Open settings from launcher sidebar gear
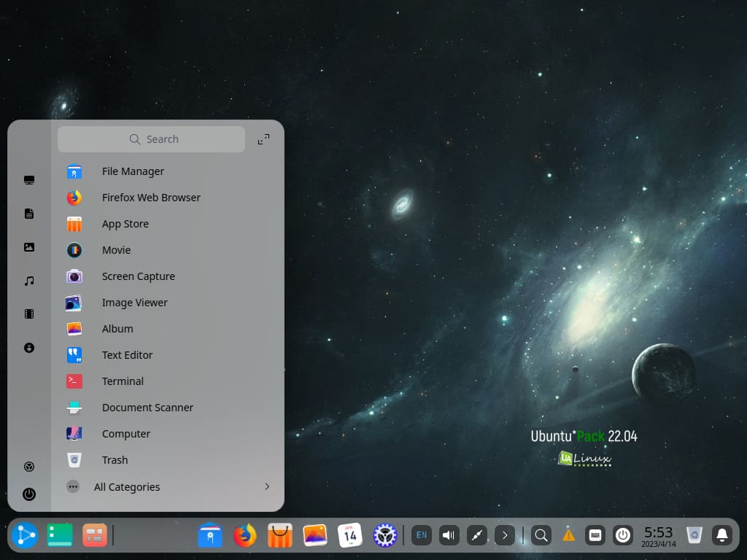Screen dimensions: 747x560 tap(29, 467)
